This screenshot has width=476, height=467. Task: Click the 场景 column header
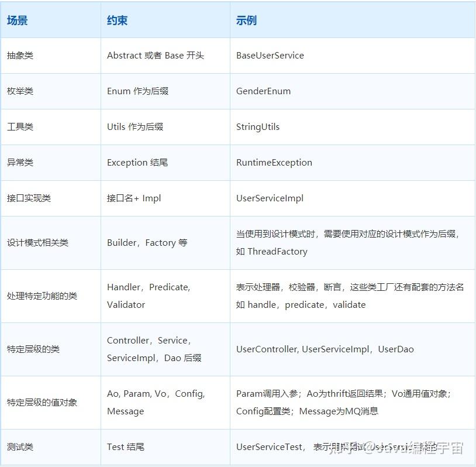pos(18,20)
